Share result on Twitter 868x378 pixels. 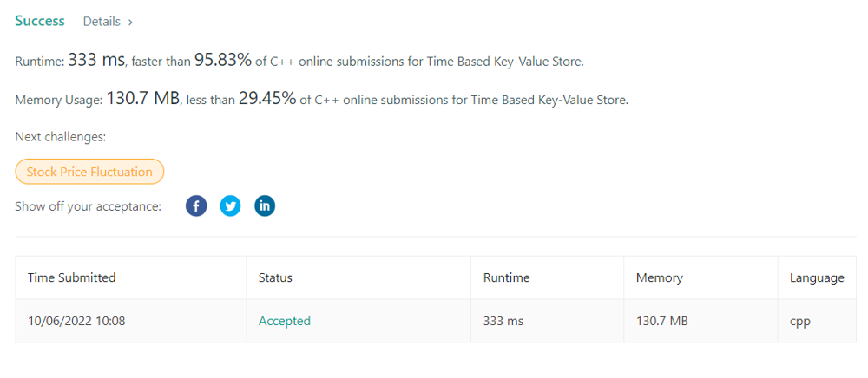coord(230,206)
